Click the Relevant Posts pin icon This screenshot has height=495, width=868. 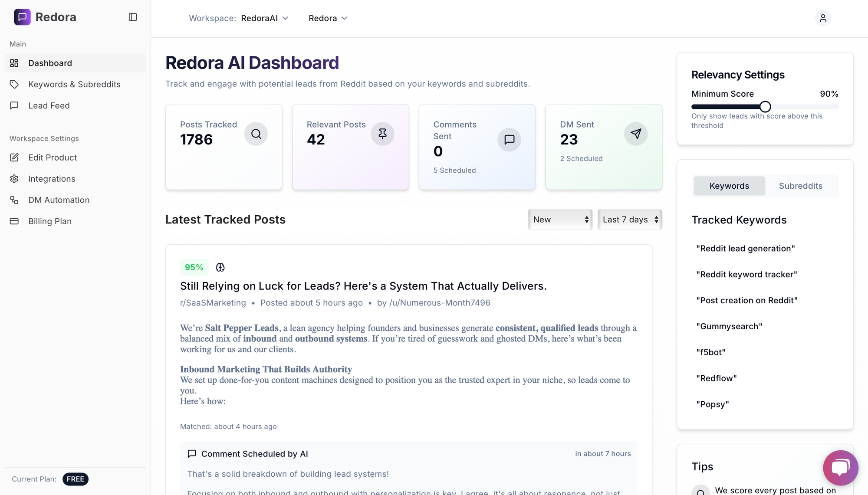382,134
